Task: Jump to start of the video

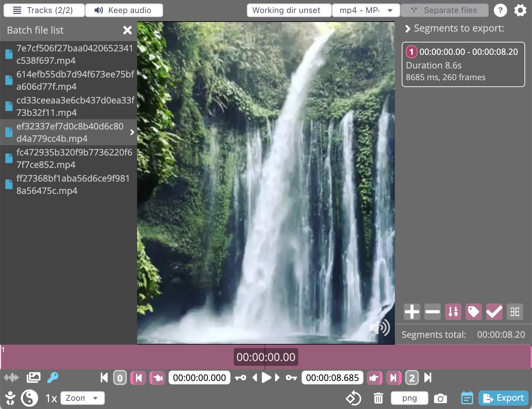Action: (104, 377)
